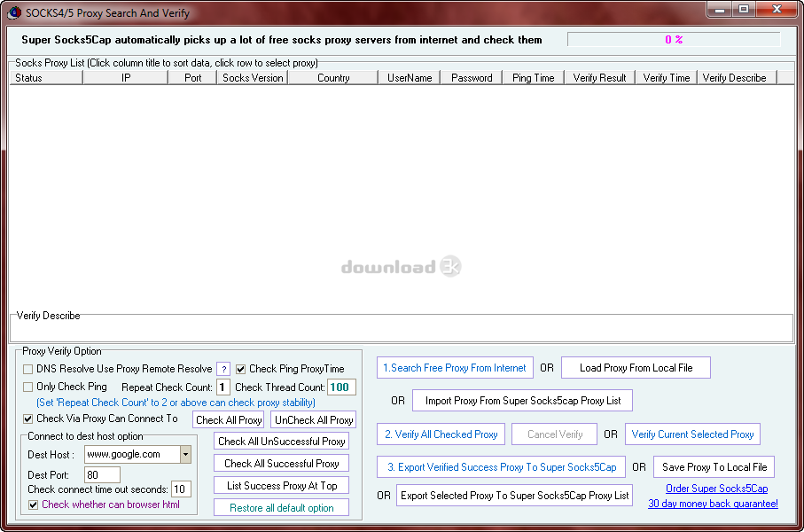Click Check All Successful Proxy button
This screenshot has height=532, width=804.
(282, 464)
